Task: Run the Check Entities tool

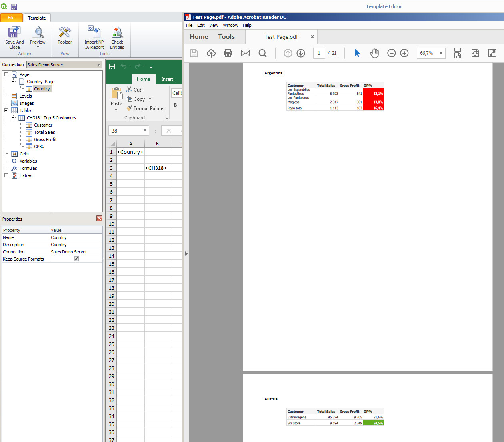Action: click(117, 33)
